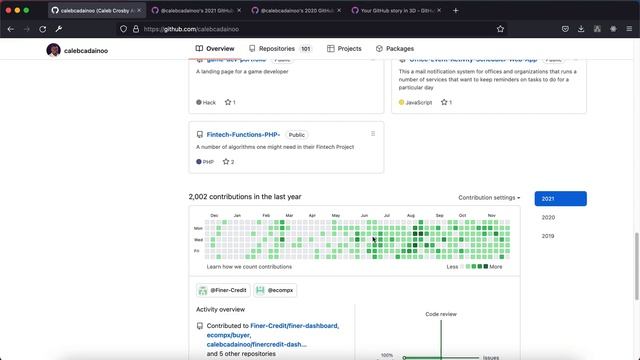The image size is (640, 360).
Task: Click the calebcadainoo username in header
Action: point(86,51)
